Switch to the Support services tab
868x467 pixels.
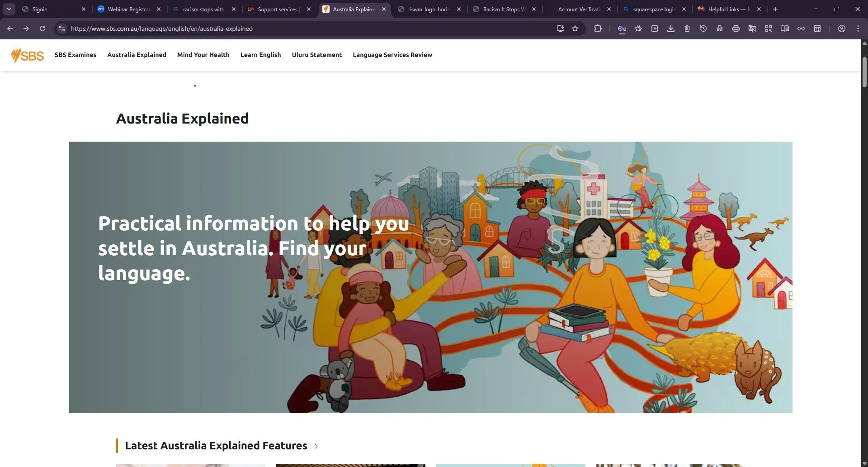[278, 9]
